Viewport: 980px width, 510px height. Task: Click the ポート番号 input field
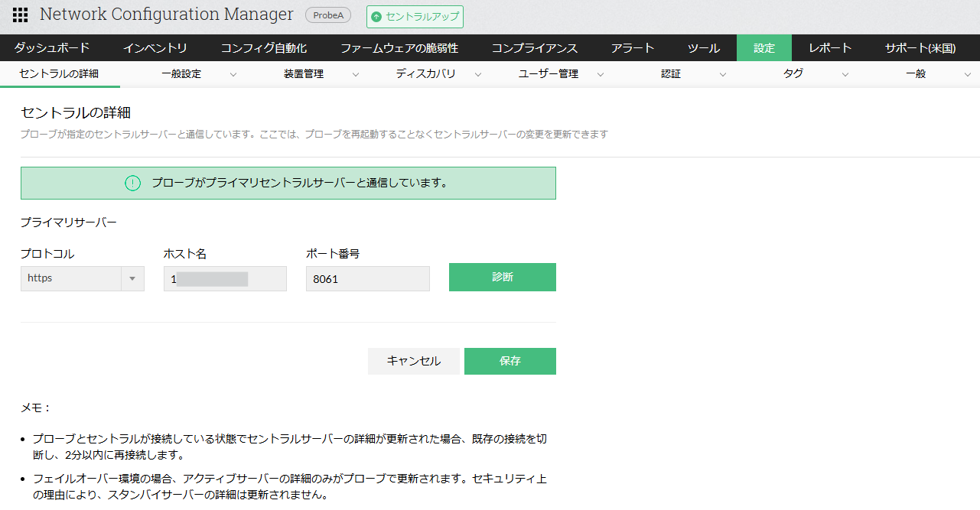(x=367, y=279)
